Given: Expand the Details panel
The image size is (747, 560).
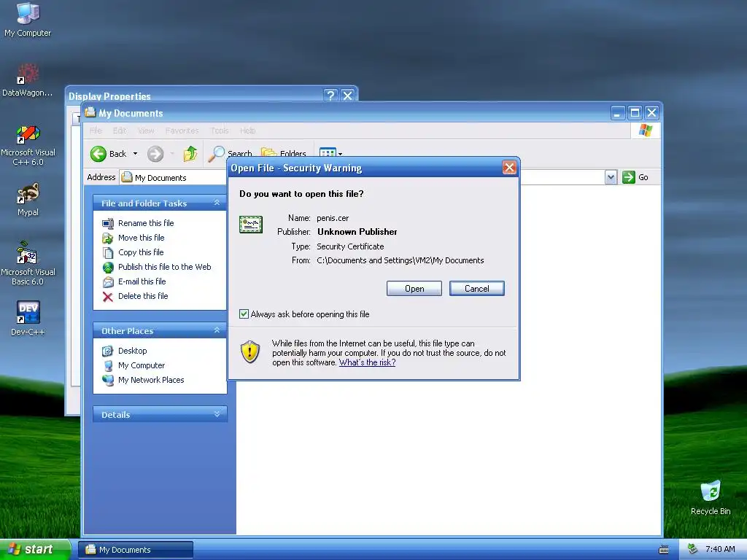Looking at the screenshot, I should point(217,414).
